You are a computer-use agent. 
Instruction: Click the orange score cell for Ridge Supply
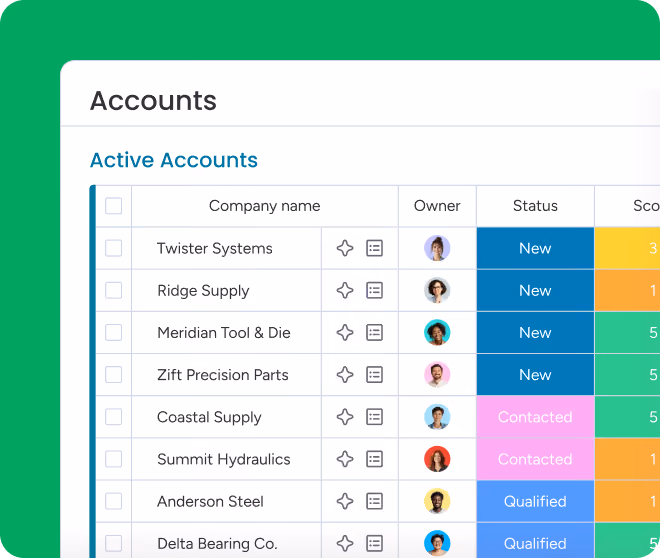tap(628, 290)
